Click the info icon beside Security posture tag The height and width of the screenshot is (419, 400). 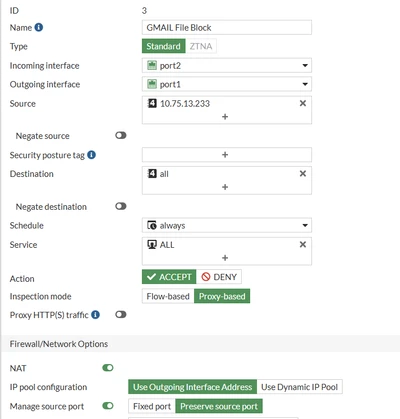[91, 155]
